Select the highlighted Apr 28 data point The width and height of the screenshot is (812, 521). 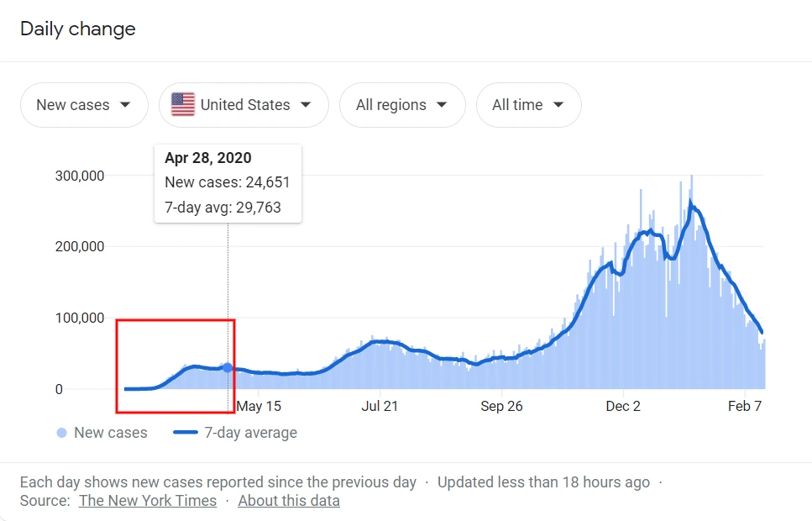[x=227, y=366]
